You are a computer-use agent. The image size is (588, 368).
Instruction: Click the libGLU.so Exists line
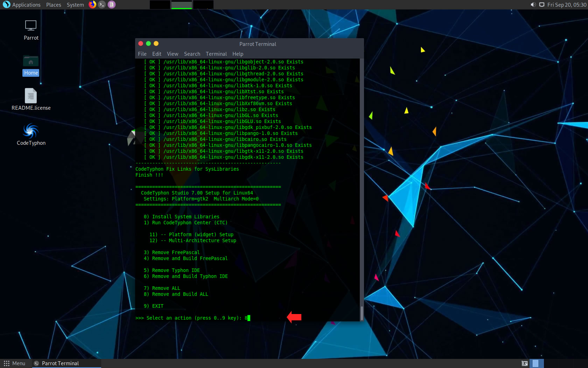click(212, 122)
